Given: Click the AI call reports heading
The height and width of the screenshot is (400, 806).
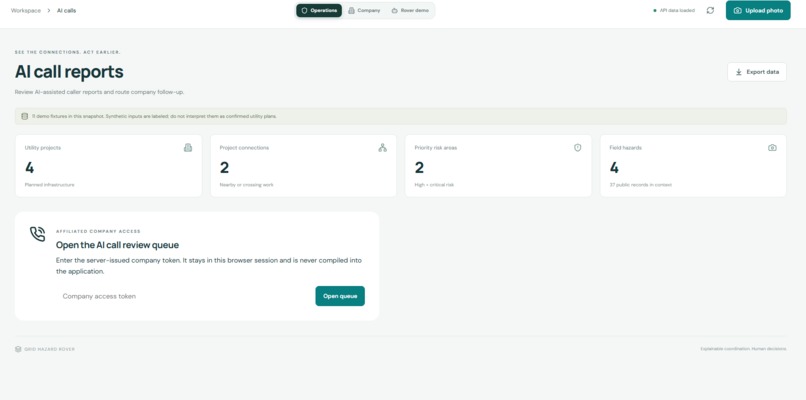Looking at the screenshot, I should pyautogui.click(x=69, y=72).
